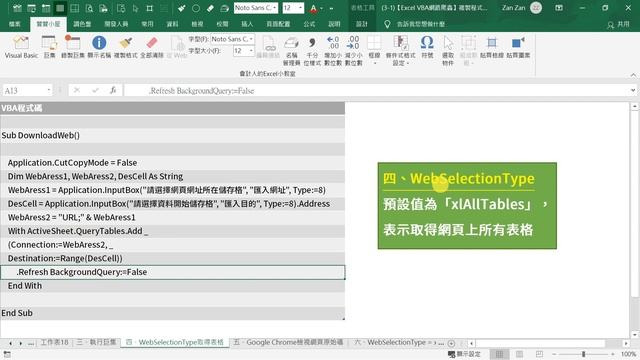
Task: Select the End With cell
Action: coord(172,286)
